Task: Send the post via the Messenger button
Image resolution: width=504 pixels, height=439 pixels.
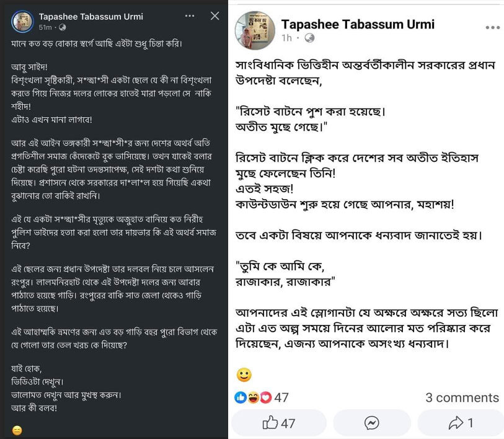Action: pos(372,423)
